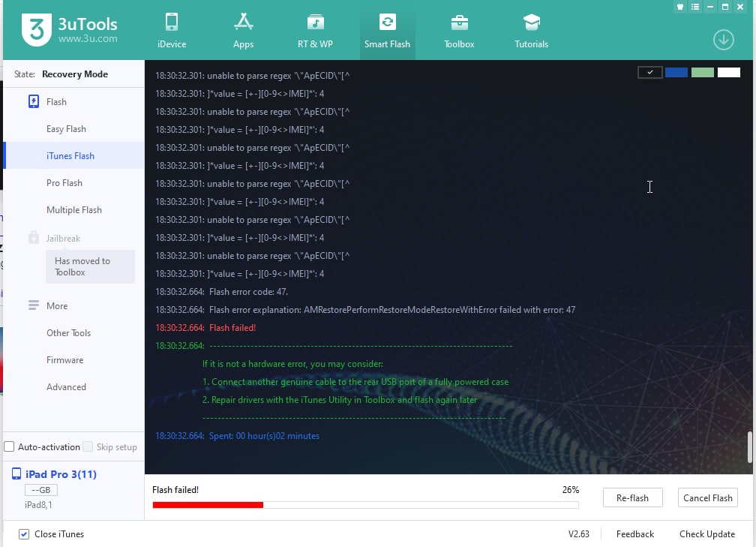Open the downloads arrow circle icon
Viewport: 756px width, 547px height.
tap(723, 40)
